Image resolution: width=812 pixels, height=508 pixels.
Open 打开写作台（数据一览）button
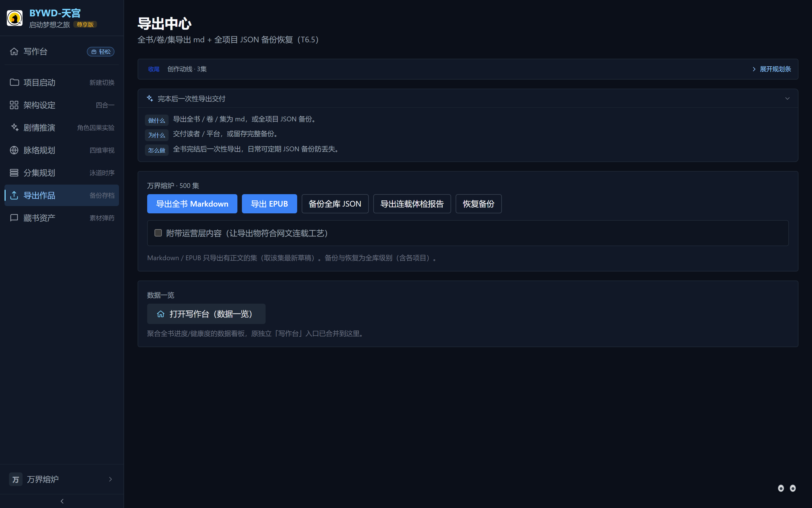(206, 314)
